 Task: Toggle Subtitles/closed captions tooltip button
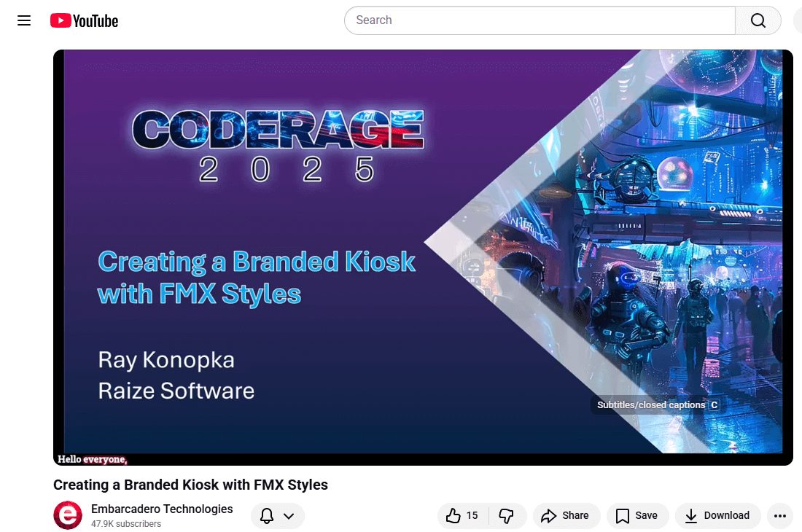coord(658,404)
